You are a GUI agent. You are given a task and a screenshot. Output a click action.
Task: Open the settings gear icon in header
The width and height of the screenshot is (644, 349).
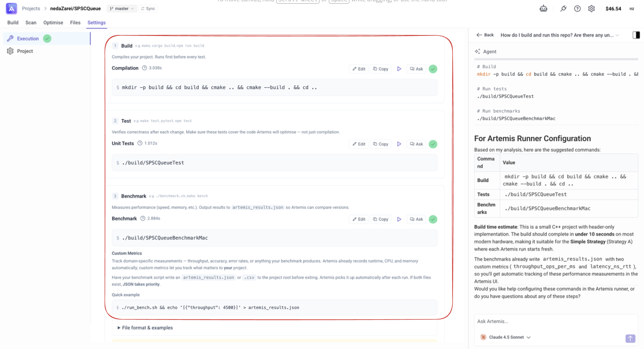(x=591, y=8)
